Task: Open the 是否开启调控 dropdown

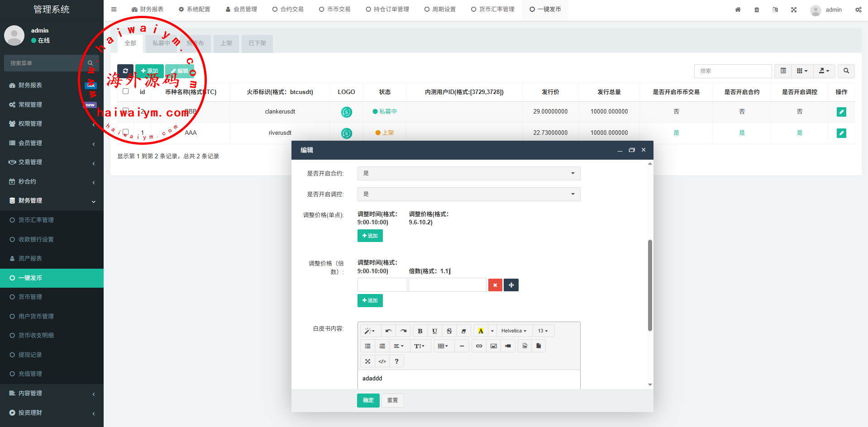Action: [x=468, y=194]
